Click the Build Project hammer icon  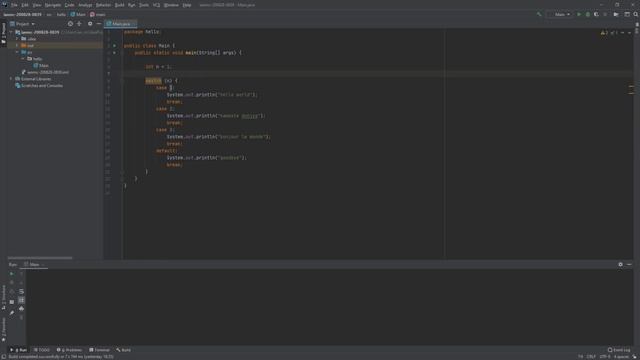[539, 14]
